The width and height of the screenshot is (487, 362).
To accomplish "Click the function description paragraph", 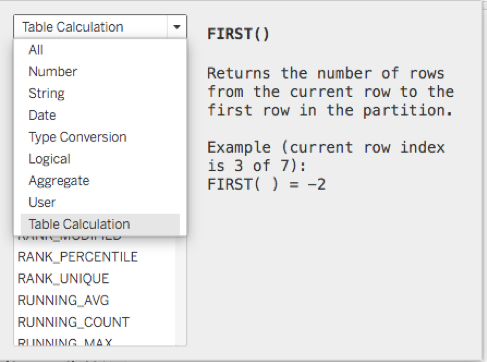I will point(330,92).
